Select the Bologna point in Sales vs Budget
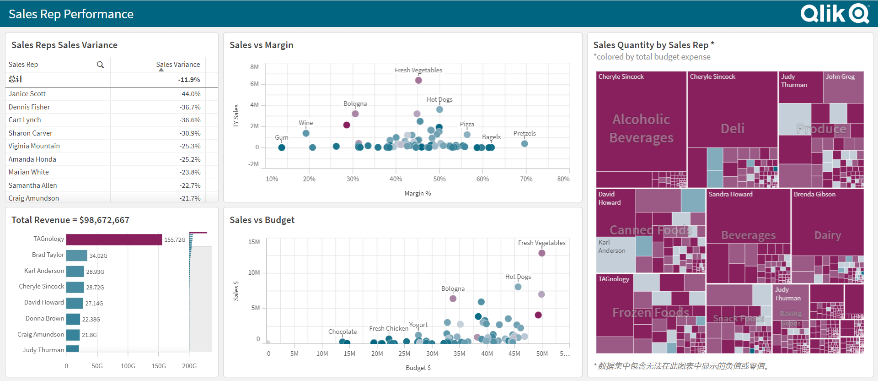 click(x=453, y=299)
